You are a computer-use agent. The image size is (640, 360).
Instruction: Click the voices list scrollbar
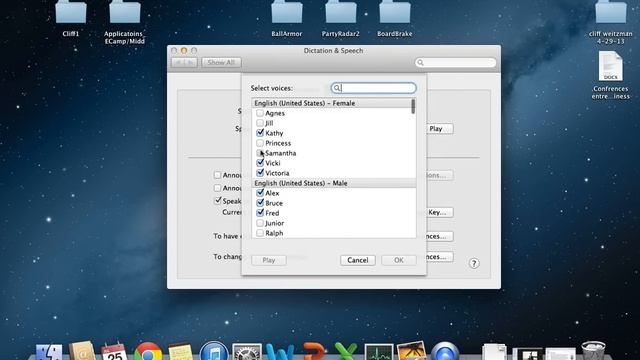click(413, 107)
